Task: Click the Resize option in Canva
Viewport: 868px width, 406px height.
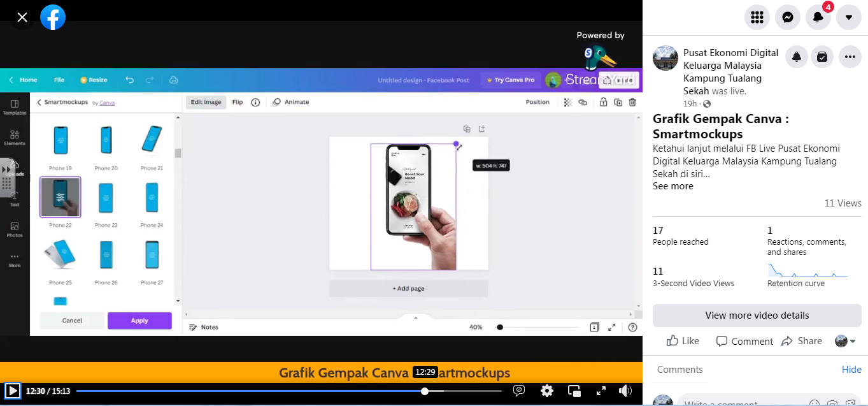Action: coord(94,80)
